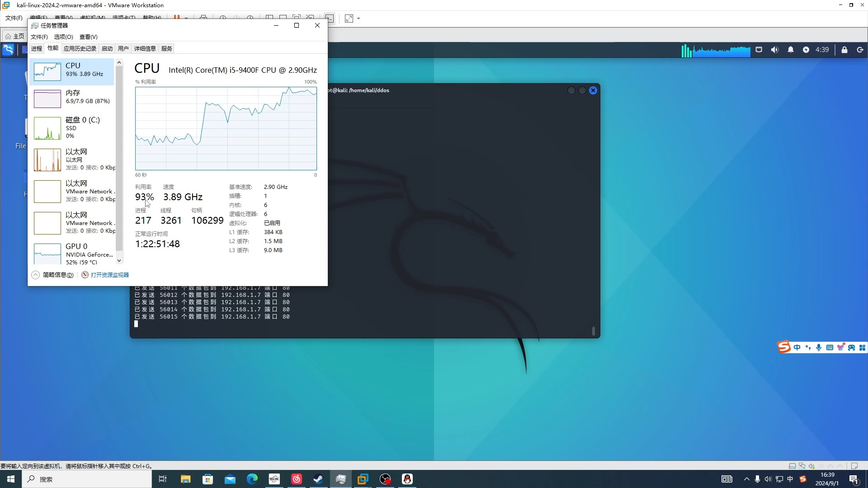Select CPU in the performance sidebar

coord(72,72)
